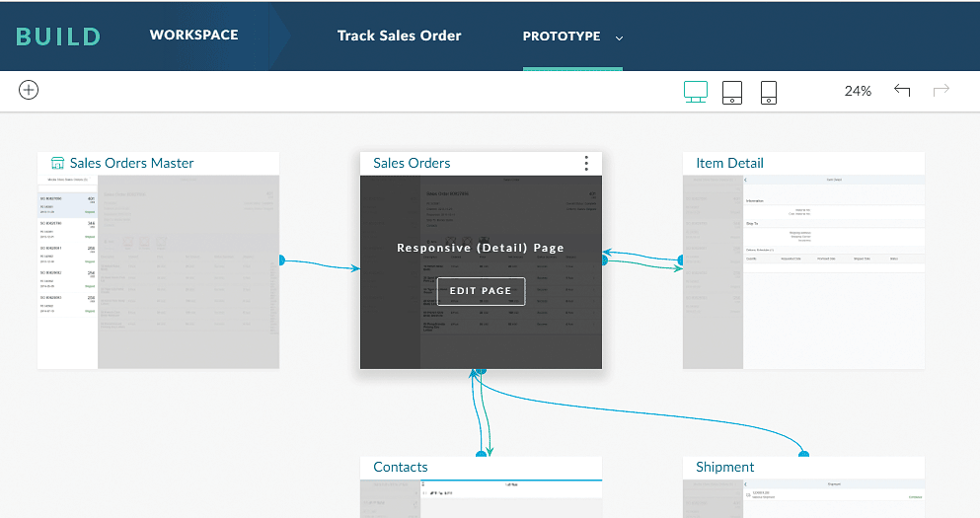The width and height of the screenshot is (980, 518).
Task: Switch to phone device view
Action: (x=769, y=92)
